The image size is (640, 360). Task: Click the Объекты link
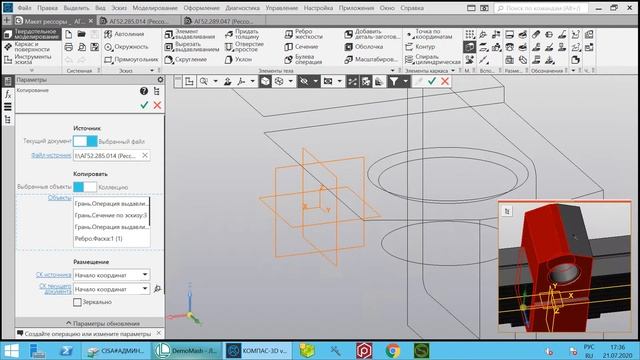tap(60, 198)
